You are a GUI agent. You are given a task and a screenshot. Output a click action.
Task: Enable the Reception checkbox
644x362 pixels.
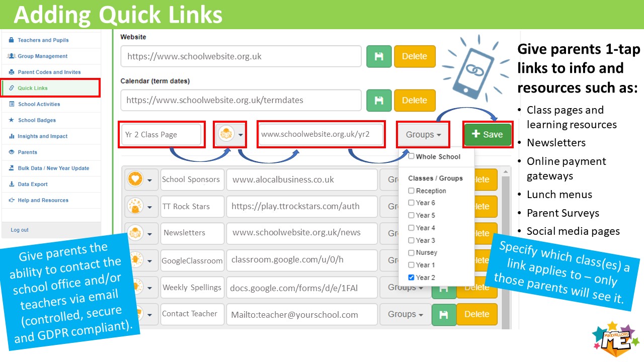[x=412, y=191]
